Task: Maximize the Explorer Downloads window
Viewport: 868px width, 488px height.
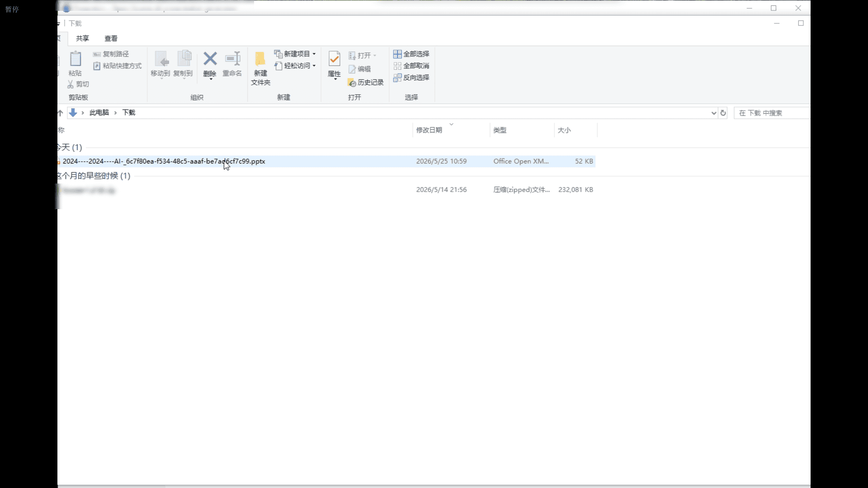Action: tap(801, 23)
